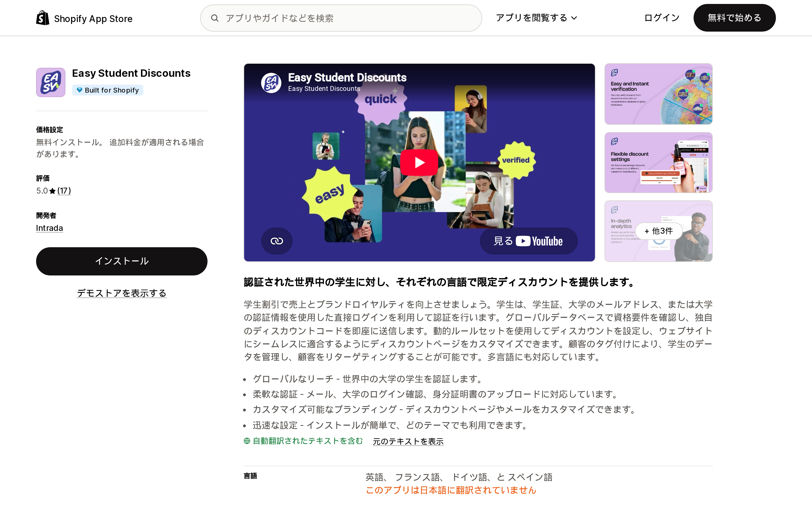Click the red YouTube play button
Viewport: 812px width, 508px height.
tap(419, 163)
